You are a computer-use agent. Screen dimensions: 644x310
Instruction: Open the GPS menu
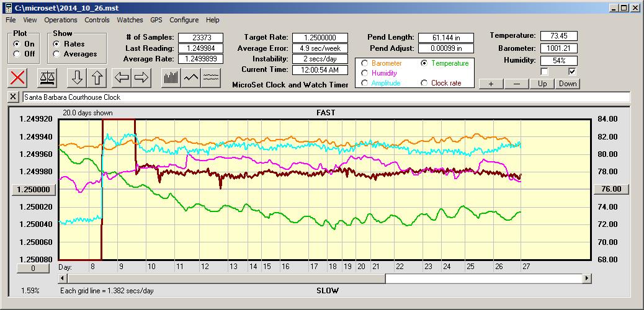(156, 20)
